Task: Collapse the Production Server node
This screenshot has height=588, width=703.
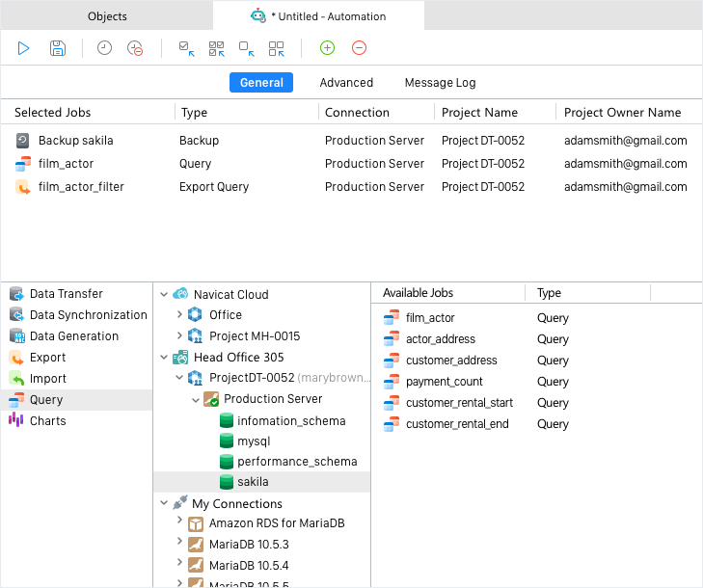Action: point(196,400)
